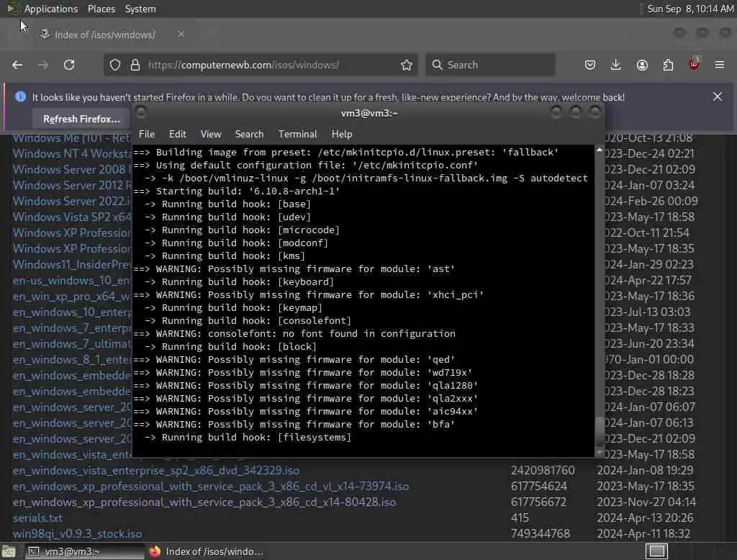Open the en_windows_7_ultimate link

tap(72, 344)
